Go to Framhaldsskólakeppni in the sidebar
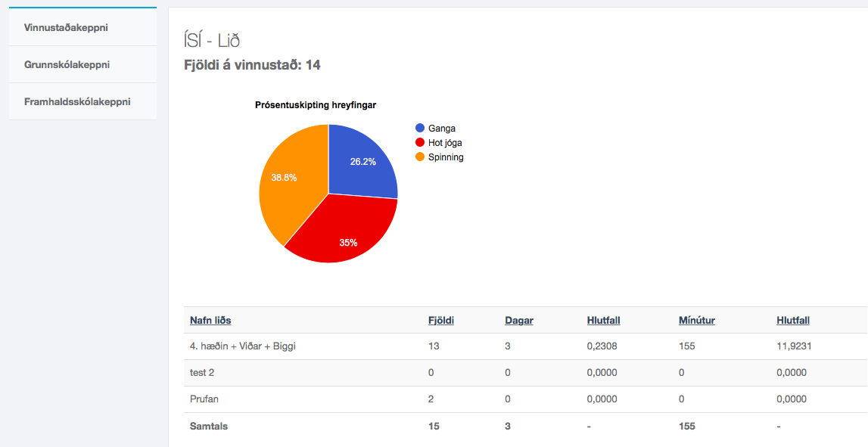 [x=82, y=102]
